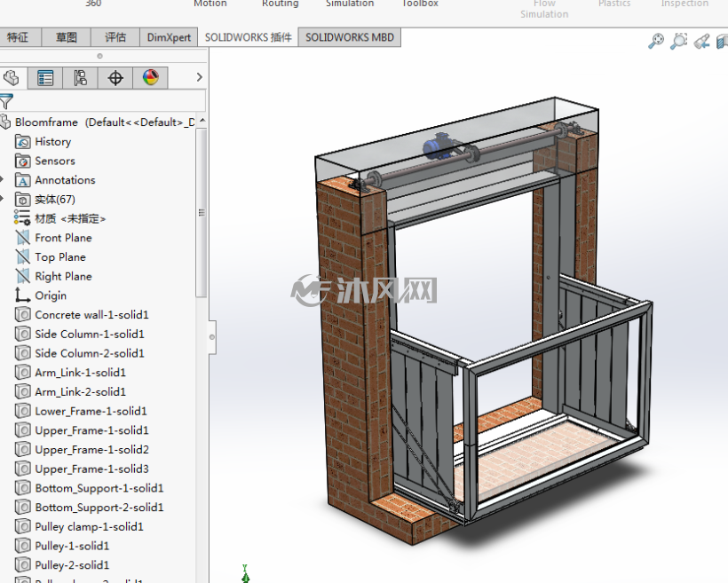
Task: Open the PropertyManager tab icon
Action: (45, 77)
